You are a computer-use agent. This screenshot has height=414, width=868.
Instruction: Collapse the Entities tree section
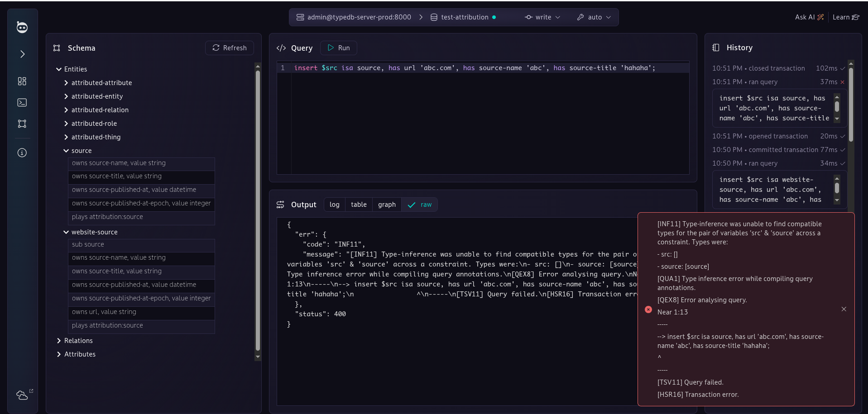click(x=59, y=69)
